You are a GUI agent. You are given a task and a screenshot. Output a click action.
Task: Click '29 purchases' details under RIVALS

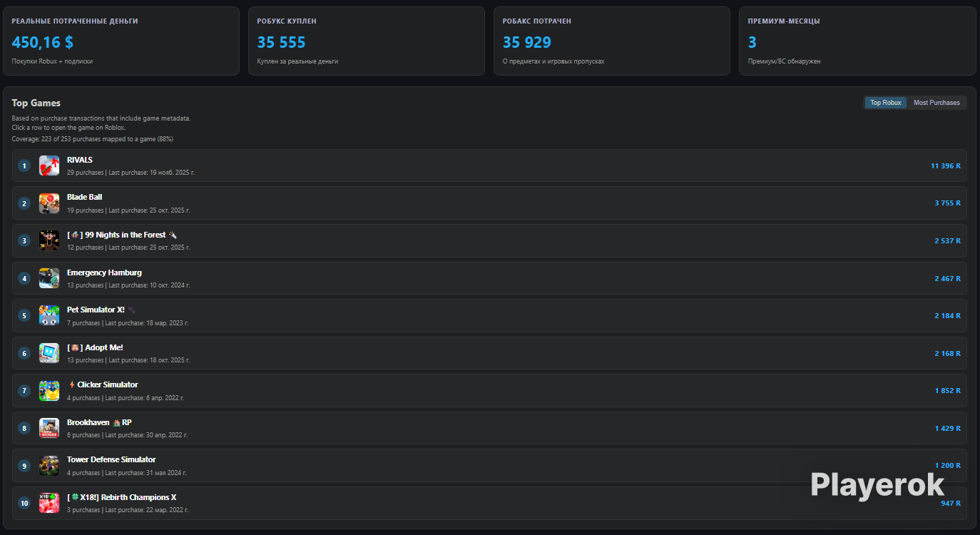[x=131, y=173]
